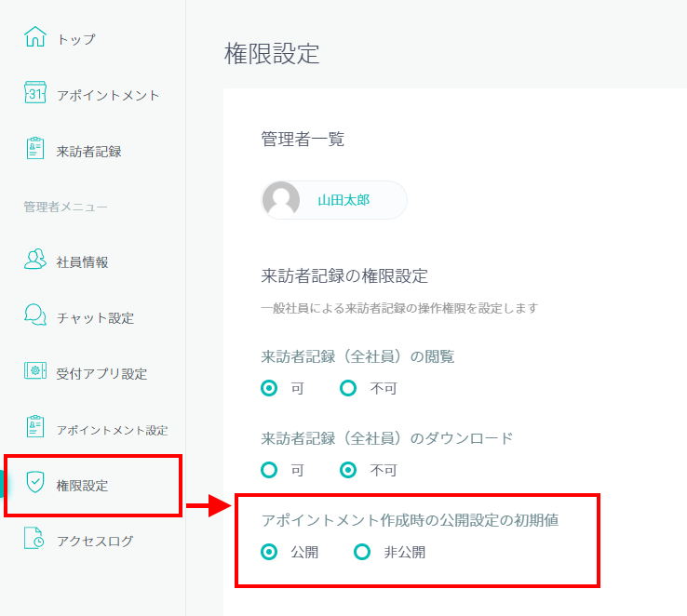Click the clipboard icon beside 来訪者記録
687x616 pixels.
click(x=35, y=148)
